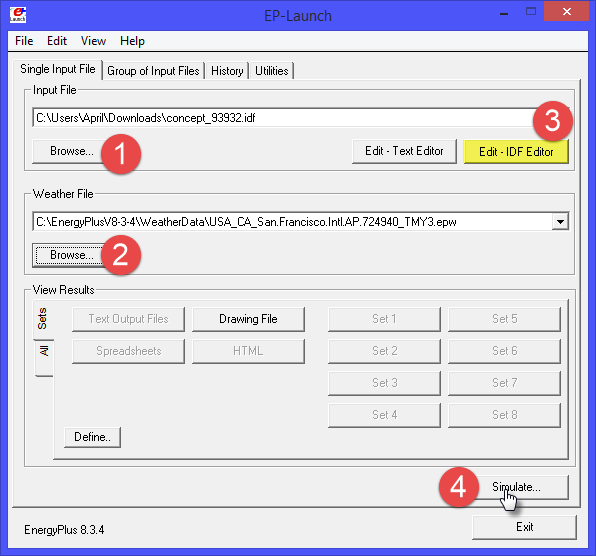Click the Exit button

[x=525, y=527]
